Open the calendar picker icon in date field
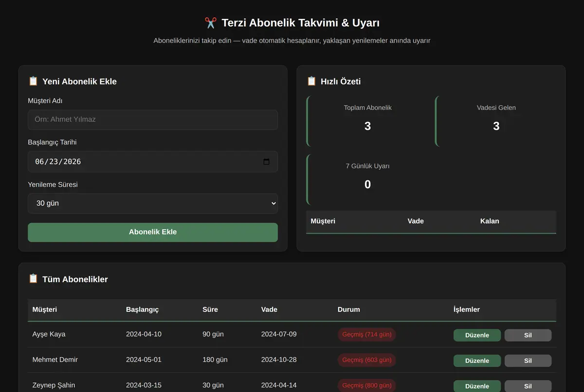This screenshot has width=584, height=392. pos(266,161)
